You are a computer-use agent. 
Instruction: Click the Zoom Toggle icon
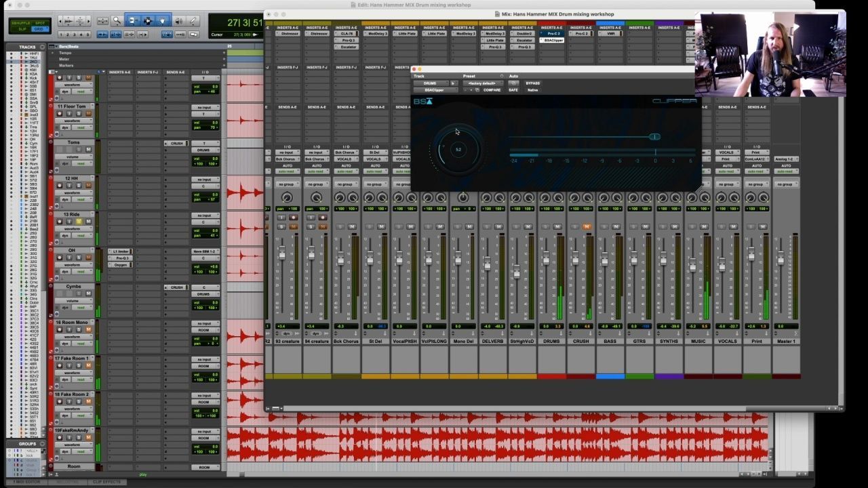click(x=102, y=21)
